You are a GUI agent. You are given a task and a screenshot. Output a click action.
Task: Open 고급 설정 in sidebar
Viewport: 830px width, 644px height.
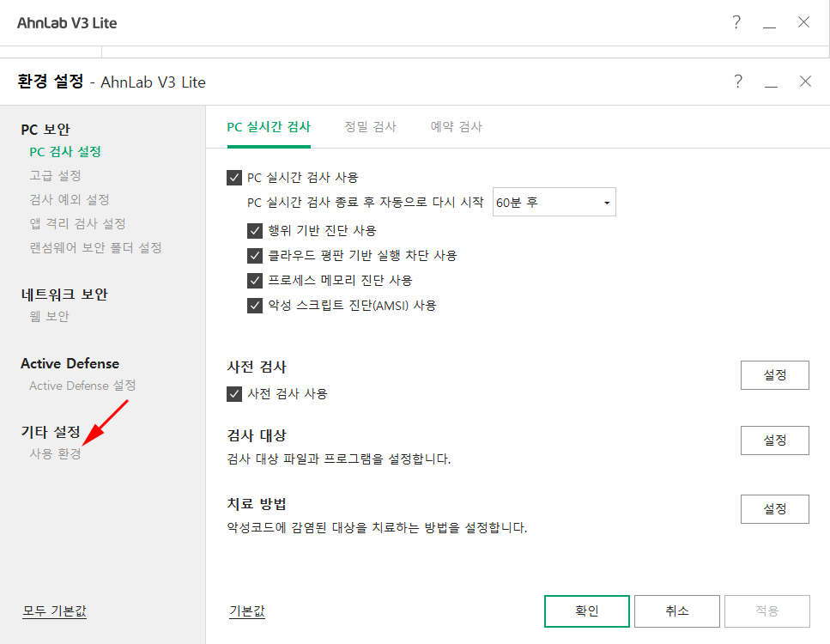point(55,176)
